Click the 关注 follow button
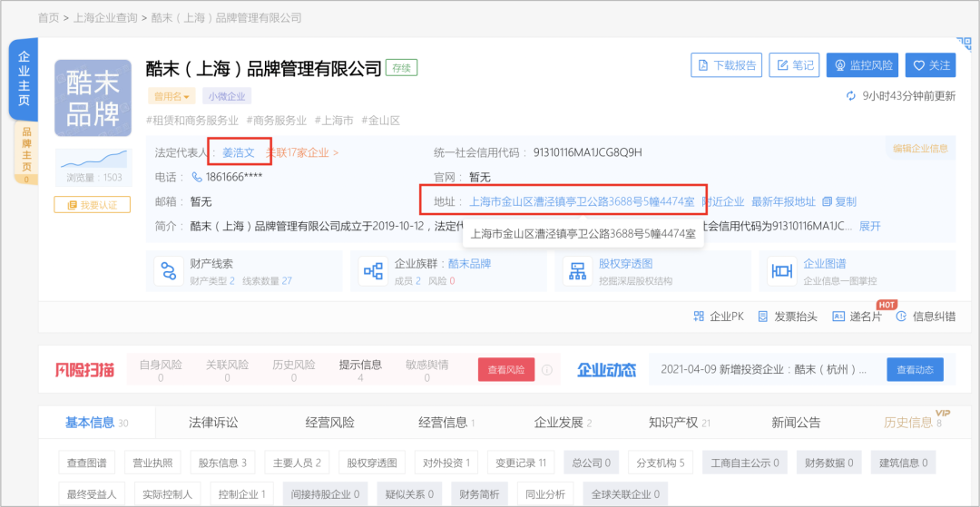Viewport: 980px width, 507px height. pos(931,65)
